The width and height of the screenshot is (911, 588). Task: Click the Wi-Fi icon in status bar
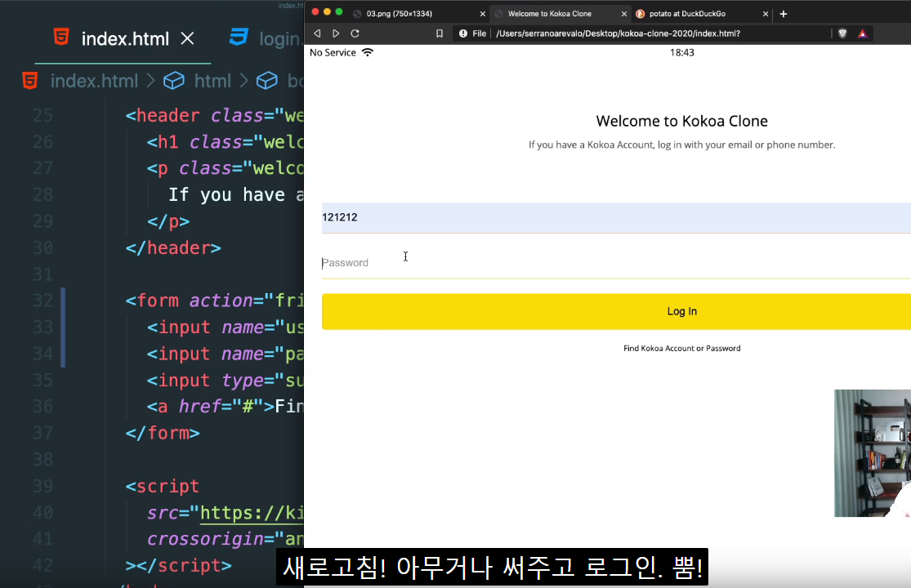pyautogui.click(x=367, y=52)
